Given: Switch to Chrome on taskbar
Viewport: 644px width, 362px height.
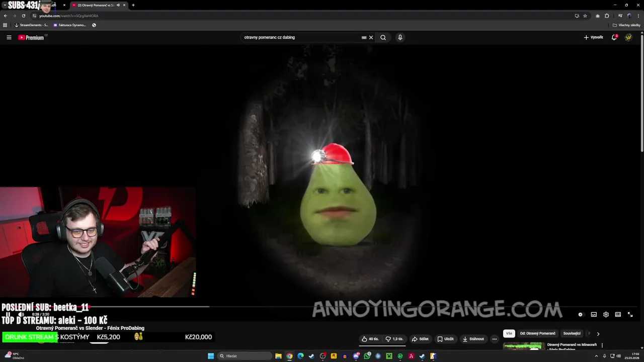Looking at the screenshot, I should (x=289, y=356).
